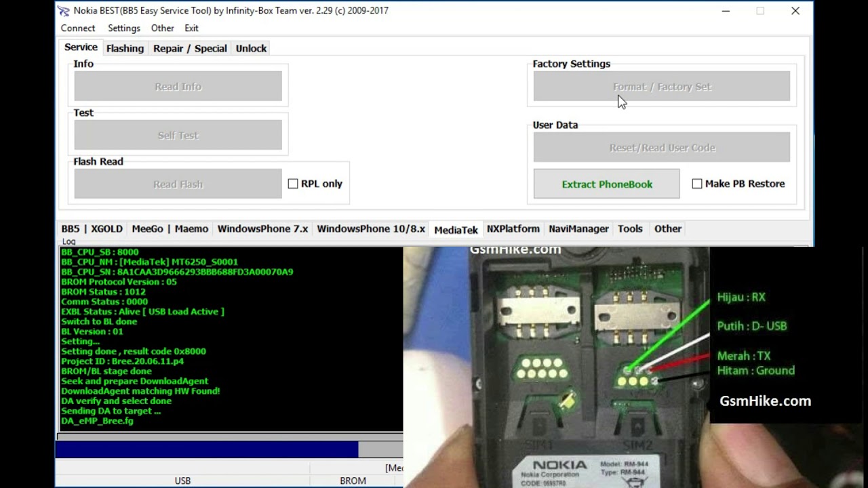This screenshot has height=488, width=868.
Task: Select the NXPlatform tab
Action: (x=513, y=228)
